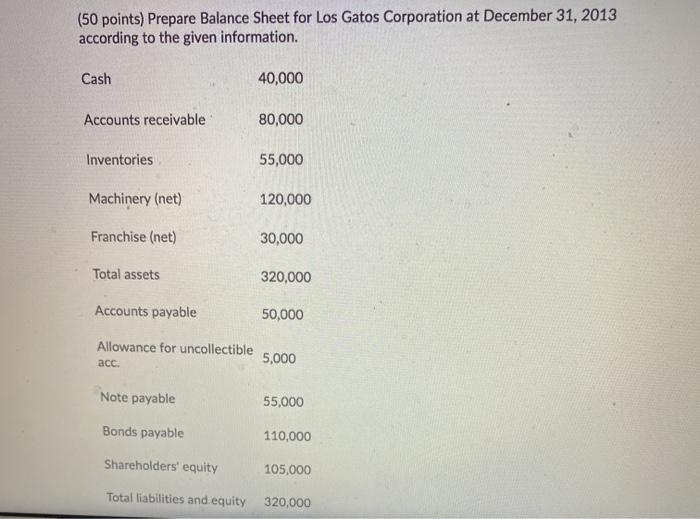Select the Inventories amount of 55,000
This screenshot has height=519, width=700.
pyautogui.click(x=281, y=160)
